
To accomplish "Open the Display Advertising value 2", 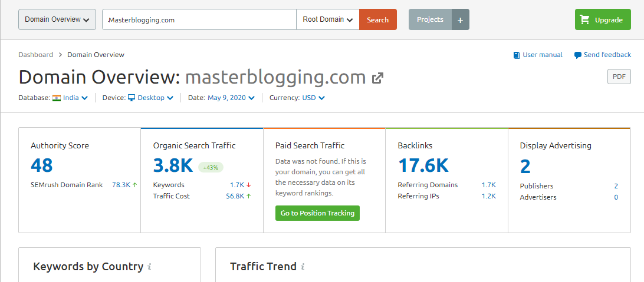I will [x=525, y=167].
